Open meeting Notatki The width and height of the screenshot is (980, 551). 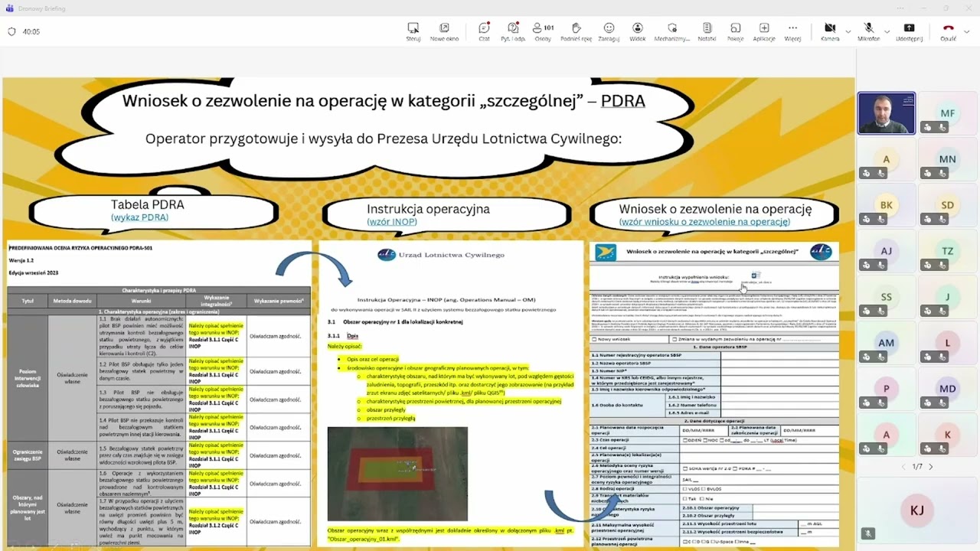(707, 31)
